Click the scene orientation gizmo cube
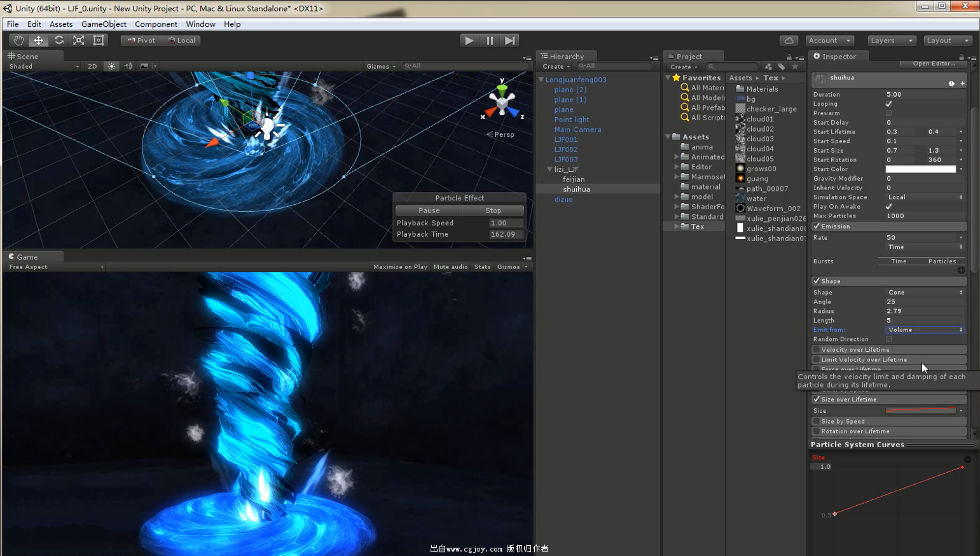The image size is (980, 556). (x=502, y=103)
